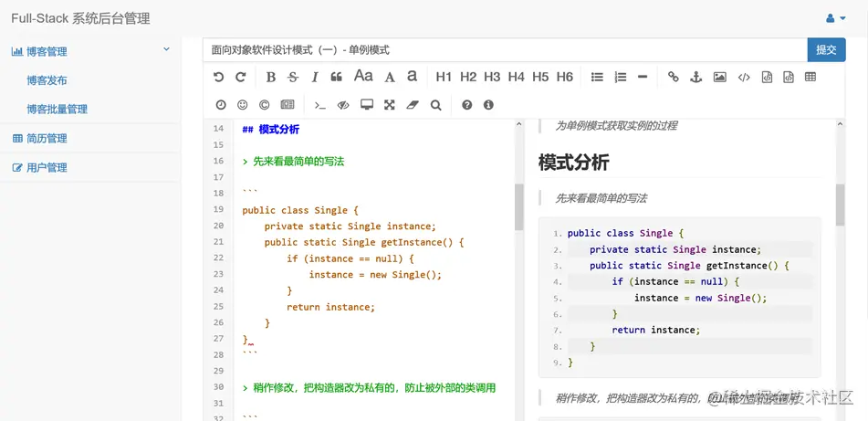Insert an unordered bullet list
The width and height of the screenshot is (868, 421).
pyautogui.click(x=597, y=77)
